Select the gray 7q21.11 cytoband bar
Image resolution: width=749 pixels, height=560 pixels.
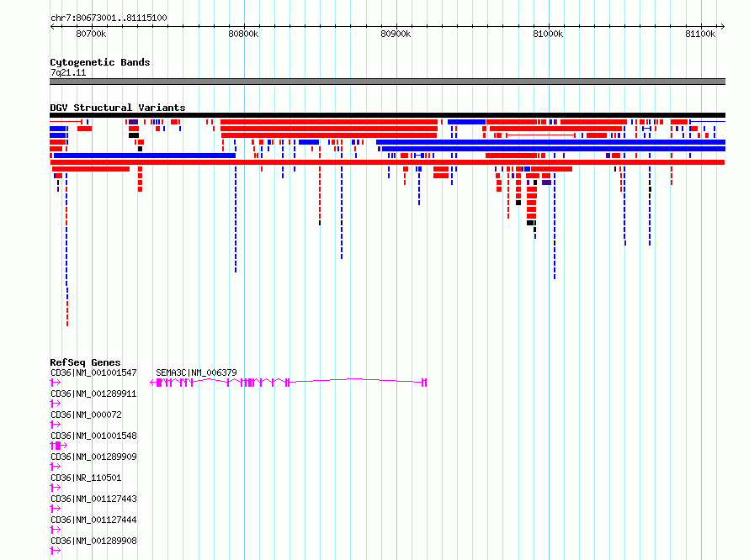[387, 82]
